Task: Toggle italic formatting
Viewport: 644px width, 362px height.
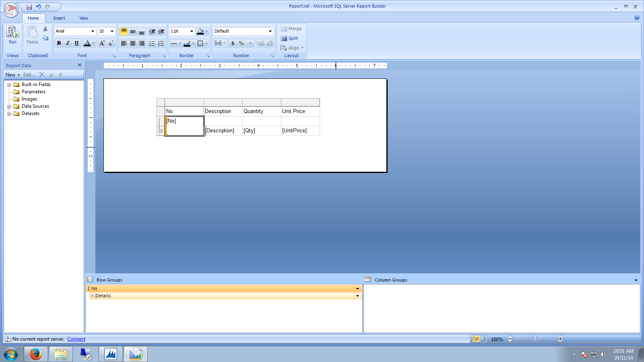Action: coord(68,43)
